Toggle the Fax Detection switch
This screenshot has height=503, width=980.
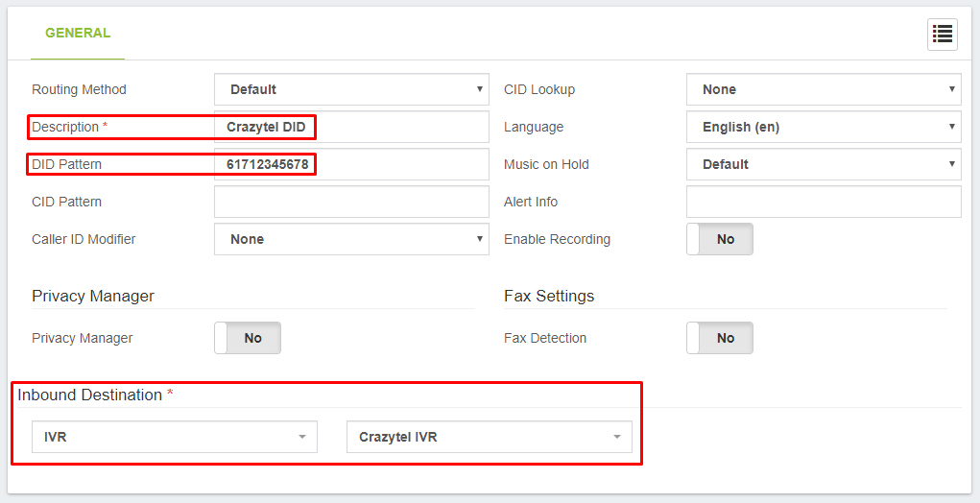pos(720,338)
